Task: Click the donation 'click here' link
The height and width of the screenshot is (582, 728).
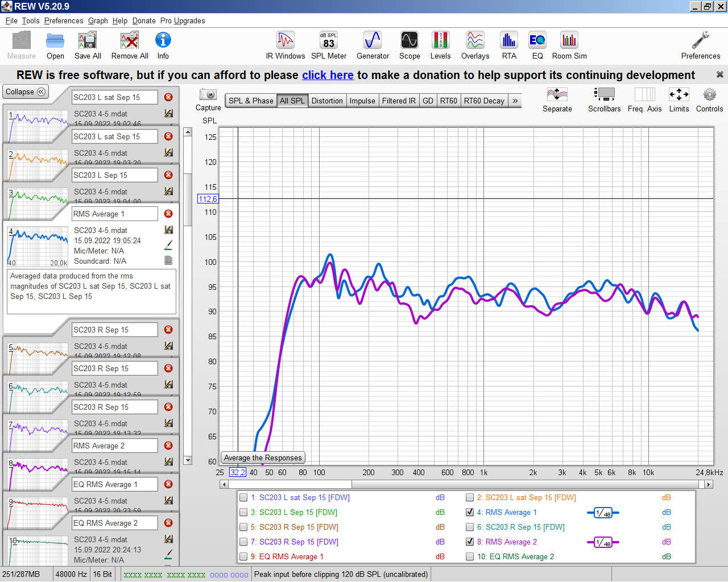Action: [x=328, y=75]
